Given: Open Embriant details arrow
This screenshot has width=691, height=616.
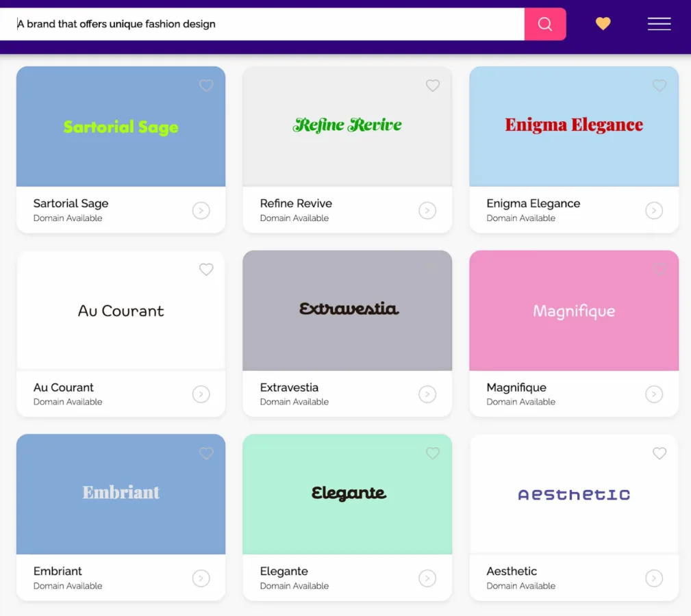Looking at the screenshot, I should point(201,578).
